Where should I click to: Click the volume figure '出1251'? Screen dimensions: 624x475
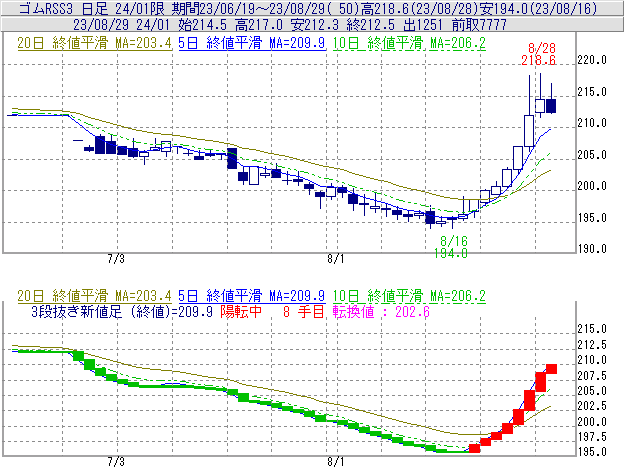[423, 25]
